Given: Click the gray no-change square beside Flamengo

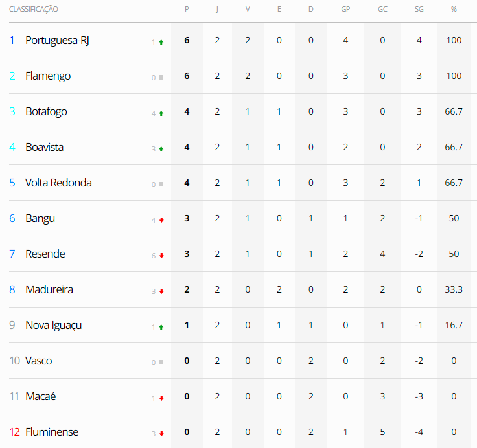Looking at the screenshot, I should click(161, 78).
